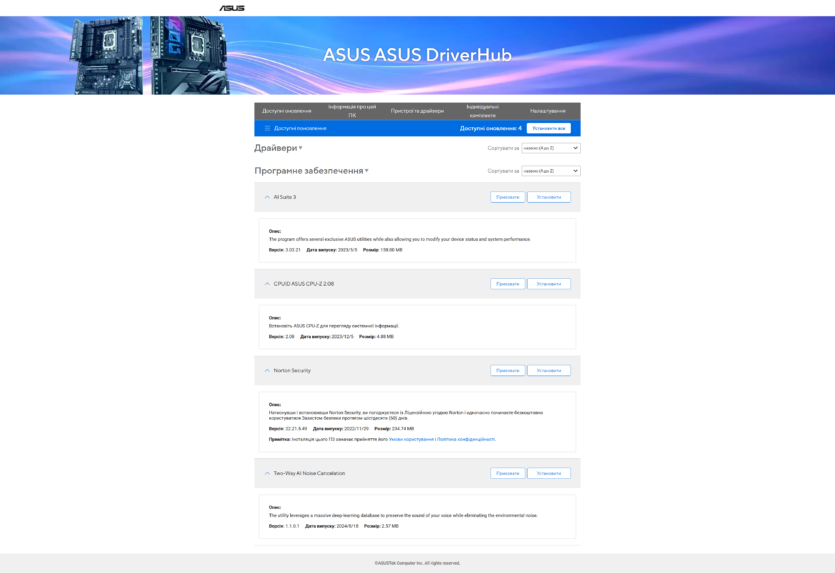
Task: Collapse Two-Way AI Noise Cancelation chevron
Action: (267, 473)
